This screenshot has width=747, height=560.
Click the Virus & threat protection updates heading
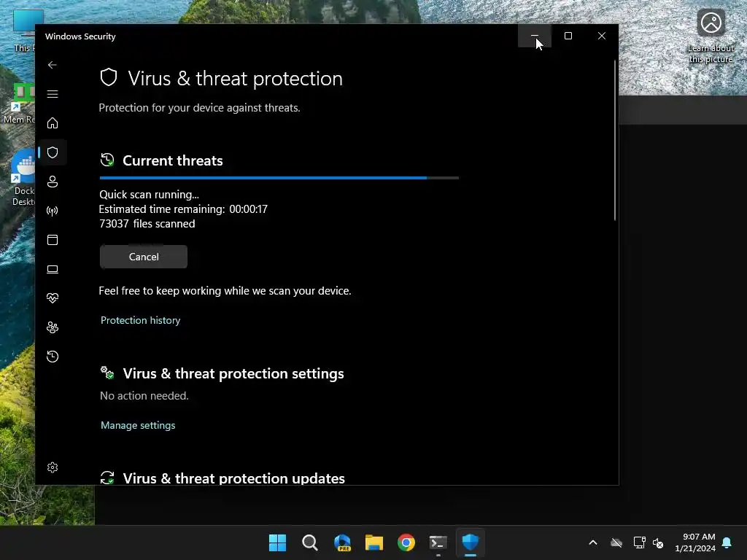tap(234, 478)
